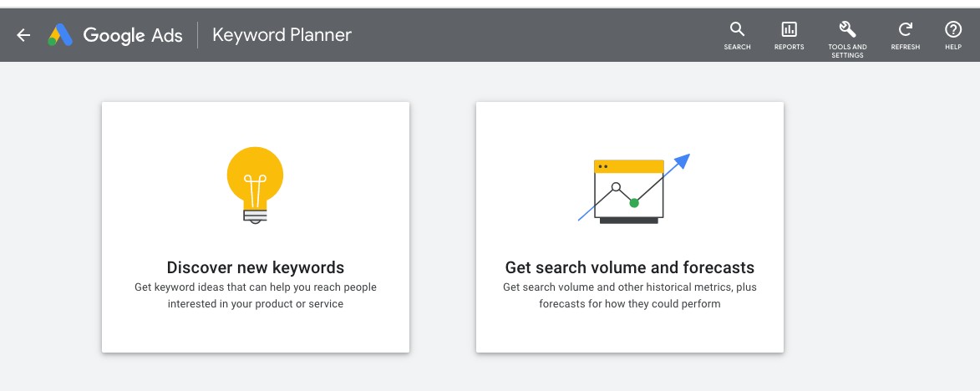Open Help via the question mark icon
Viewport: 980px width, 391px height.
click(x=953, y=30)
